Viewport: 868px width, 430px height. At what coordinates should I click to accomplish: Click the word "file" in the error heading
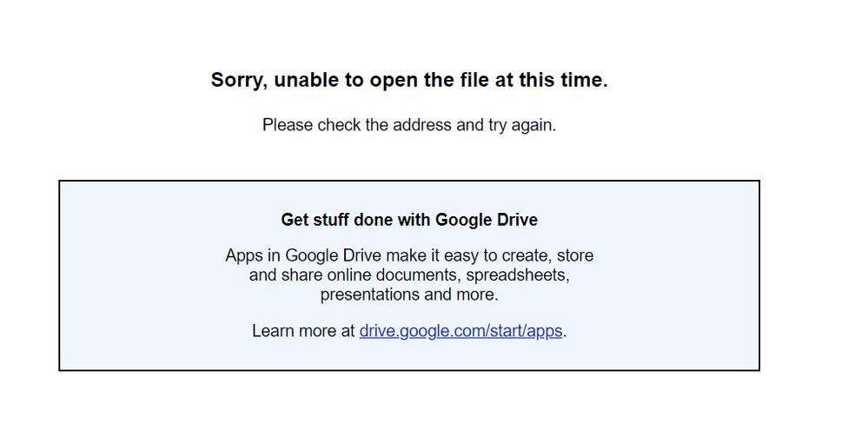click(474, 80)
